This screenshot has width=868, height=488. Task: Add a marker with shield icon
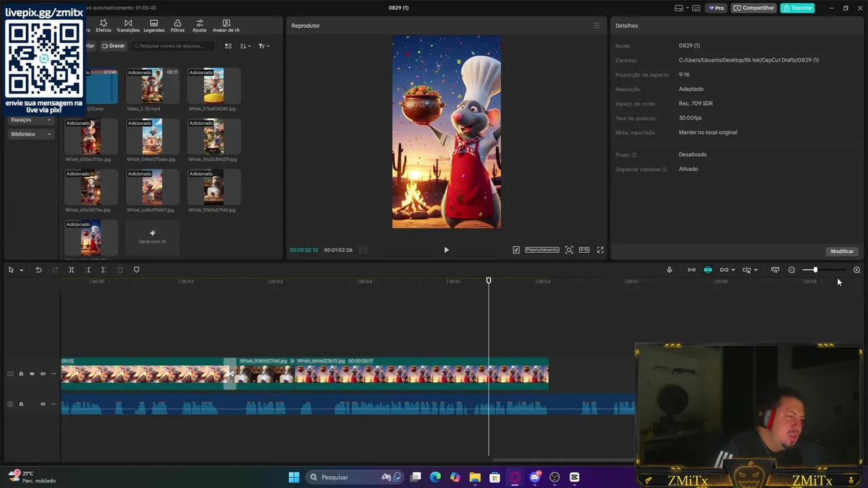136,270
